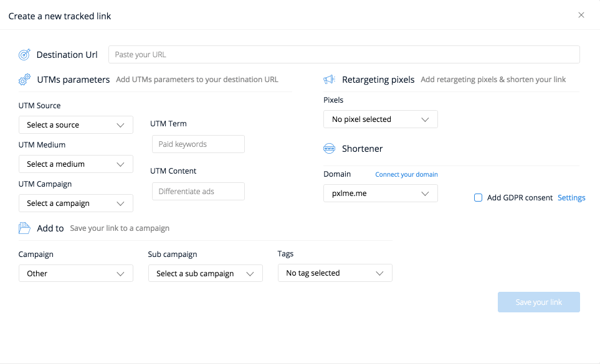
Task: Close the Create a new tracked link dialog
Action: (581, 16)
